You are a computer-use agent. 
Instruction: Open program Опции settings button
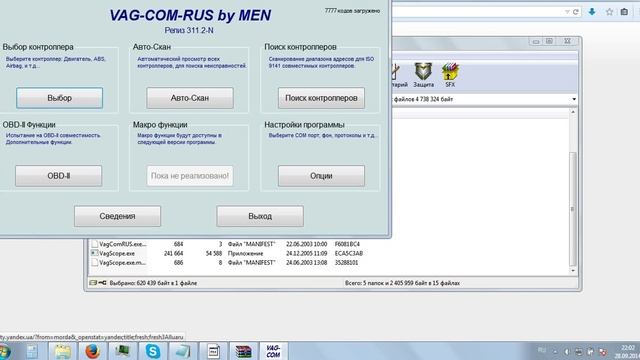tap(321, 176)
